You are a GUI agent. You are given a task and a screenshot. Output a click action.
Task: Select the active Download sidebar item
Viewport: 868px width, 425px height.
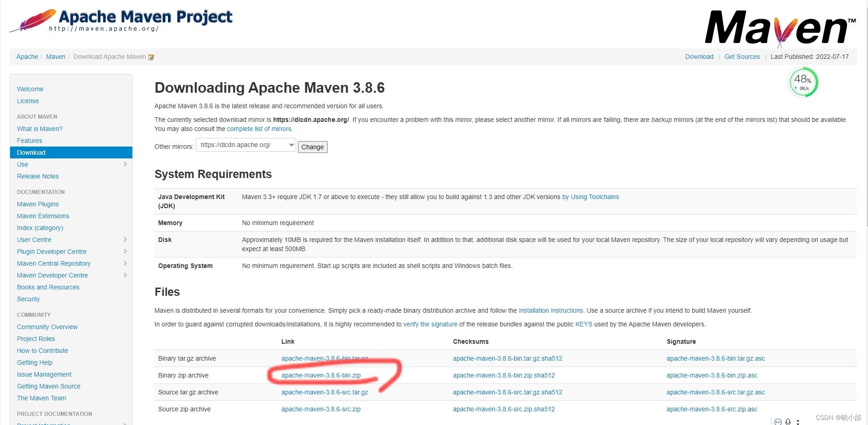tap(71, 152)
